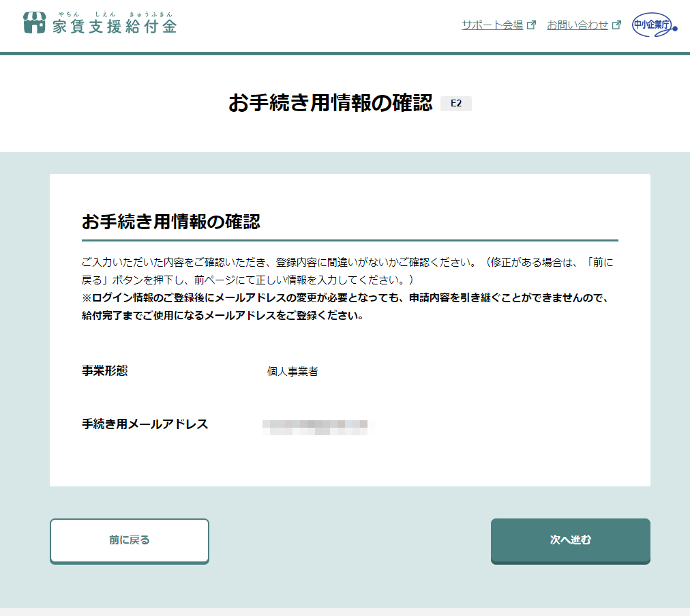The height and width of the screenshot is (616, 690).
Task: Select the 個人事業者 value text
Action: [x=292, y=372]
